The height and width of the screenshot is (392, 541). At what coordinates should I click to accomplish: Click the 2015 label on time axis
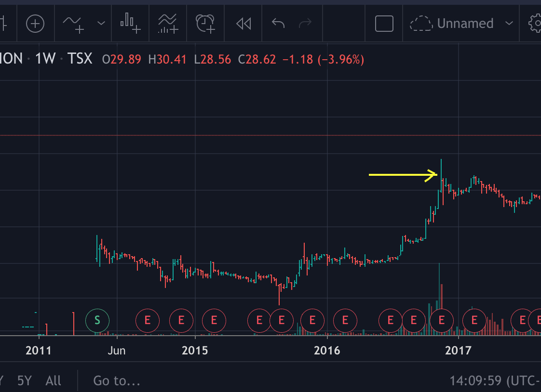pyautogui.click(x=195, y=351)
